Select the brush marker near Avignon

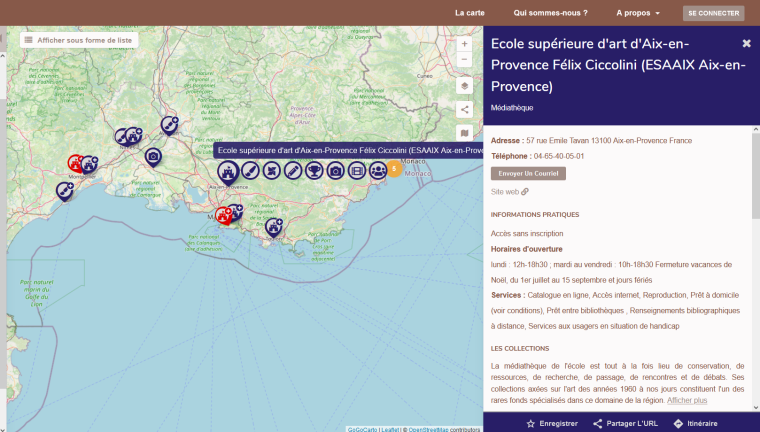[169, 126]
